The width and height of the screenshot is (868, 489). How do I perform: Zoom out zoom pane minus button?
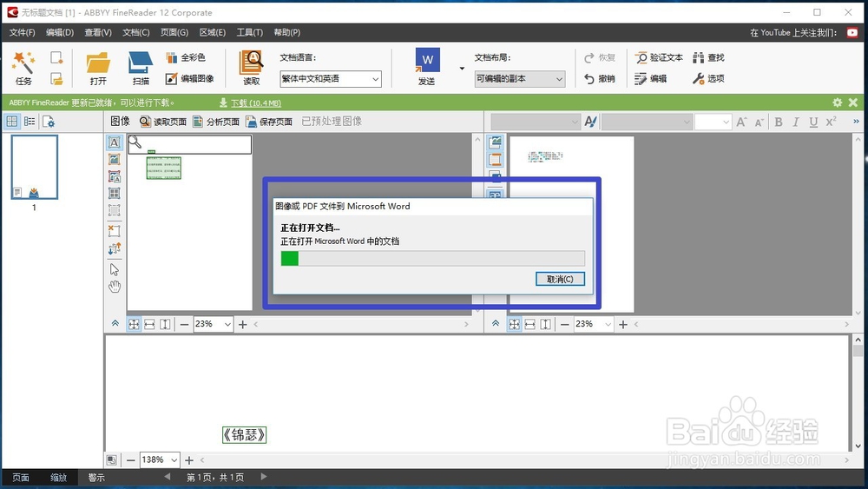point(131,460)
